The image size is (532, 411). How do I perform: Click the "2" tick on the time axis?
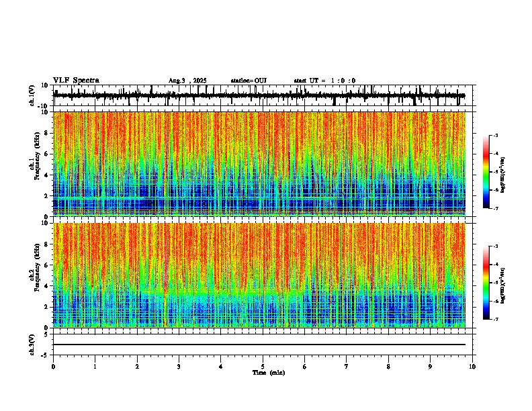137,367
